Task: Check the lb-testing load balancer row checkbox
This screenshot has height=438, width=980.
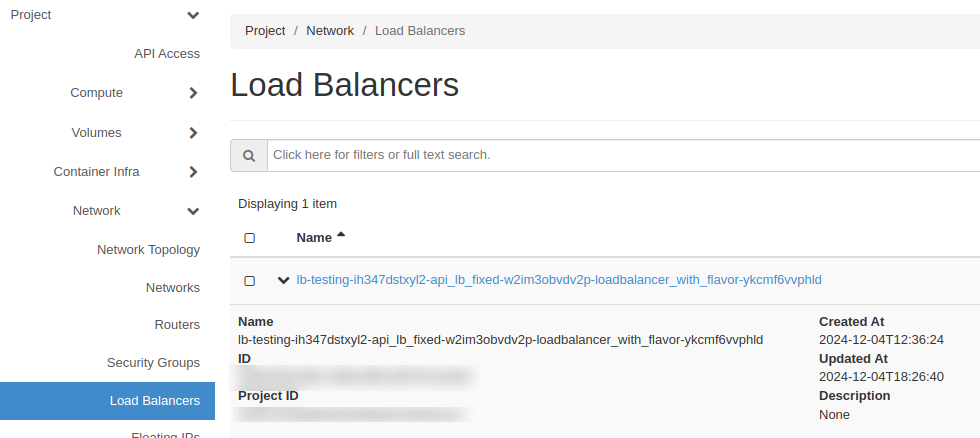Action: click(250, 281)
